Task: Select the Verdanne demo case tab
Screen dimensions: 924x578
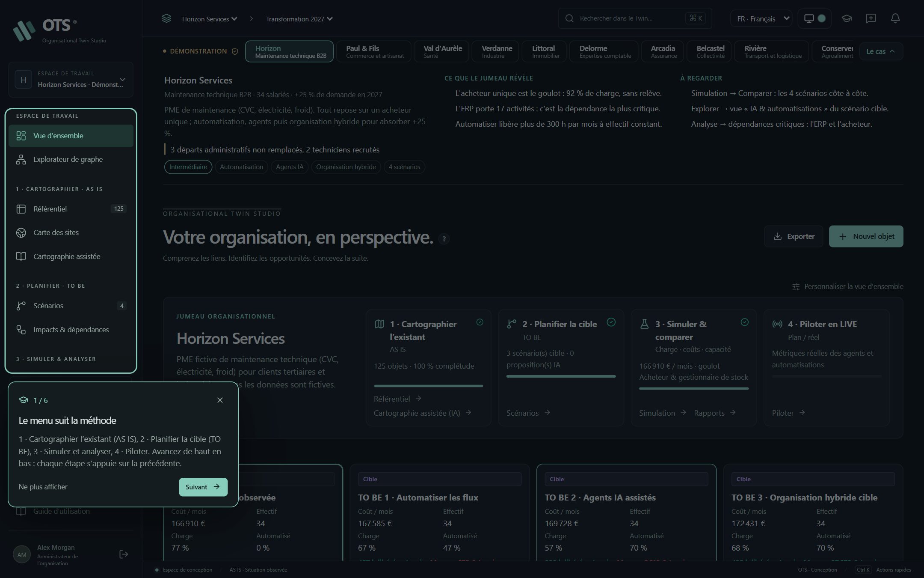Action: click(x=496, y=51)
